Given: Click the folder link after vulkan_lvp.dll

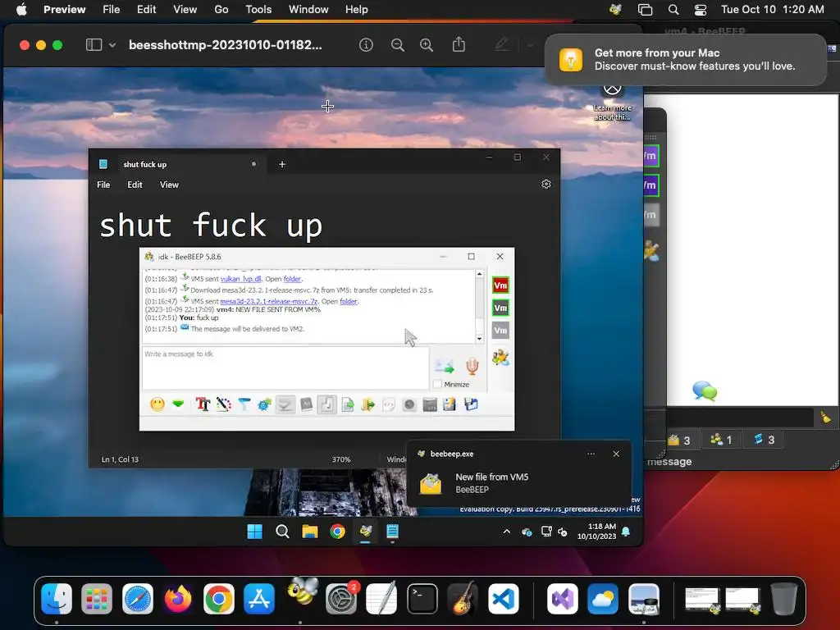Looking at the screenshot, I should pyautogui.click(x=293, y=279).
